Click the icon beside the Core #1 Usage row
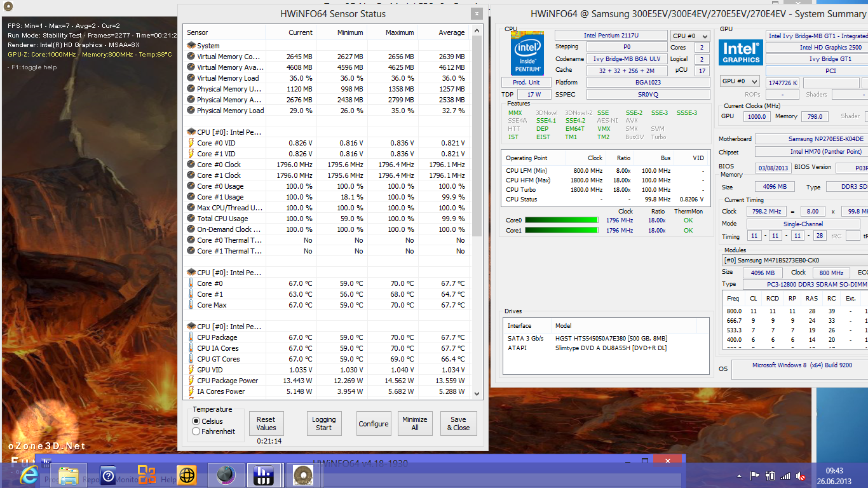This screenshot has width=868, height=488. click(x=191, y=197)
